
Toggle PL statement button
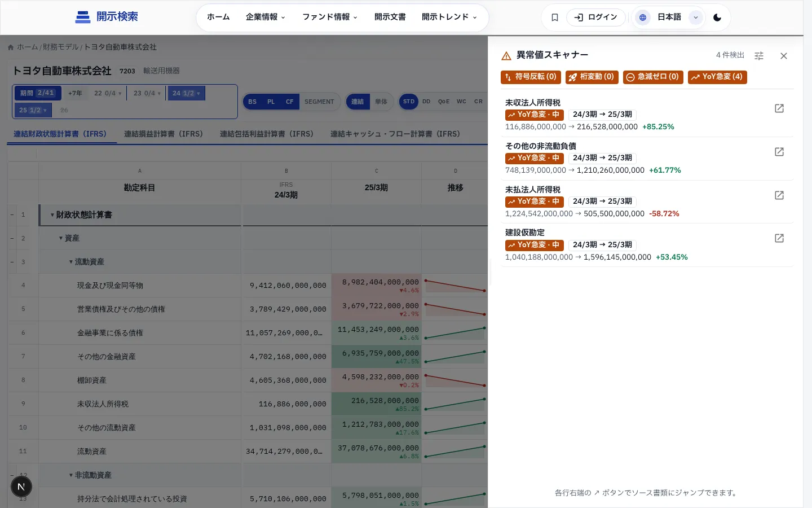tap(271, 102)
